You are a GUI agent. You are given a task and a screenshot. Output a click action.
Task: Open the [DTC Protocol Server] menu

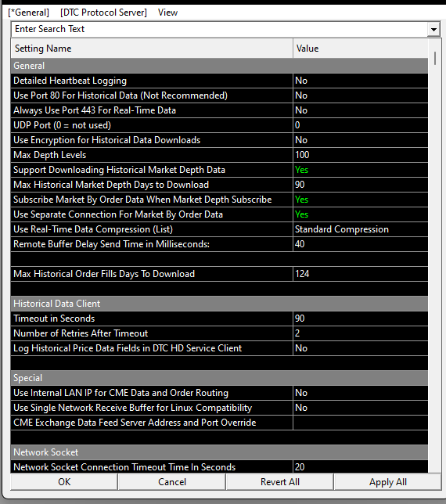coord(103,13)
